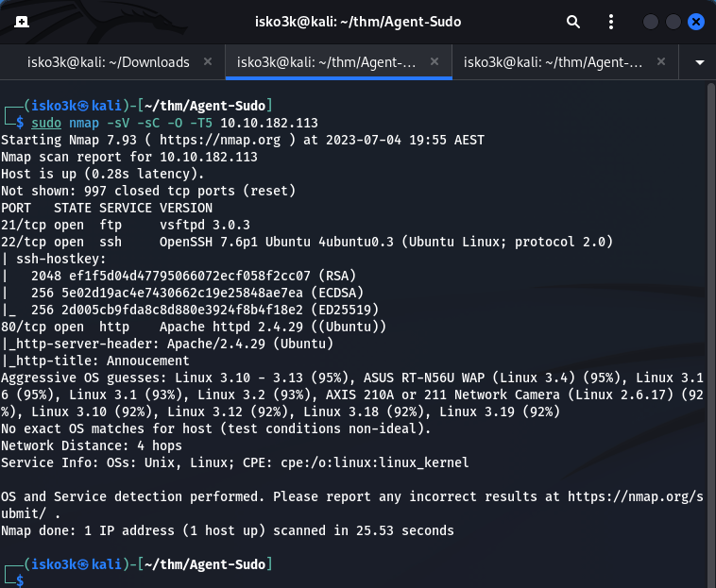Click the 80/tcp open http output line
The height and width of the screenshot is (588, 716).
click(194, 327)
